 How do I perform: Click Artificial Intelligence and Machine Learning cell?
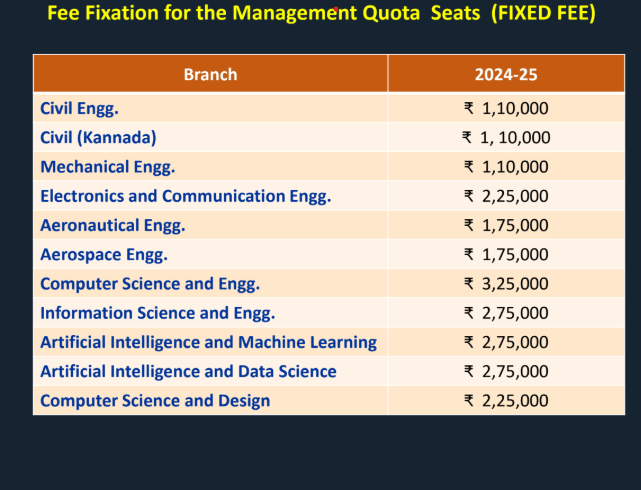click(208, 342)
